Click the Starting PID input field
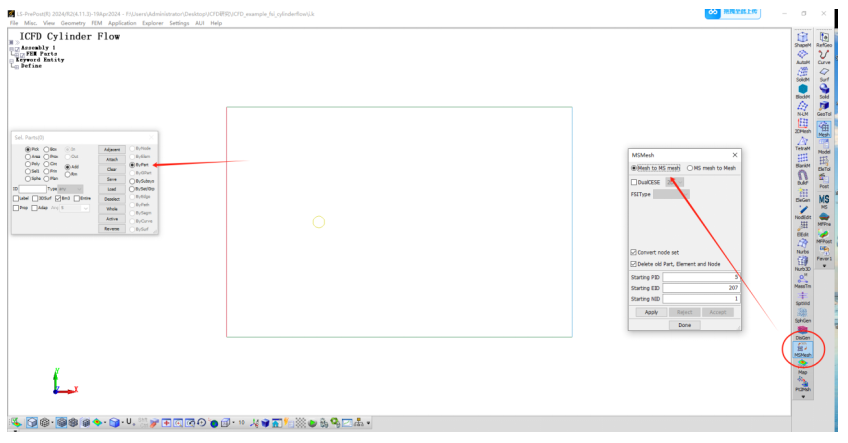 pyautogui.click(x=701, y=277)
